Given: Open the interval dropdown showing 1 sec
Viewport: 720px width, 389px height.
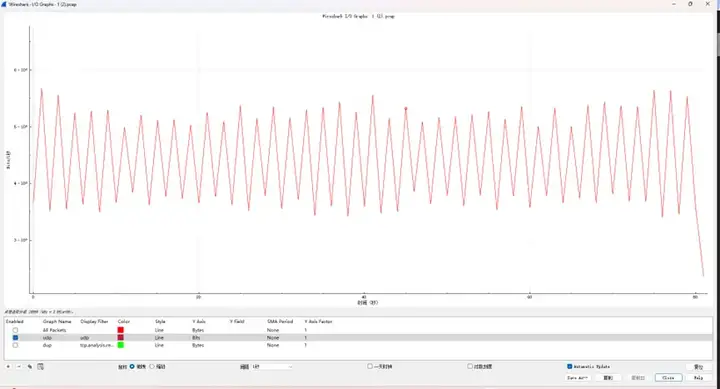Looking at the screenshot, I should [x=272, y=367].
